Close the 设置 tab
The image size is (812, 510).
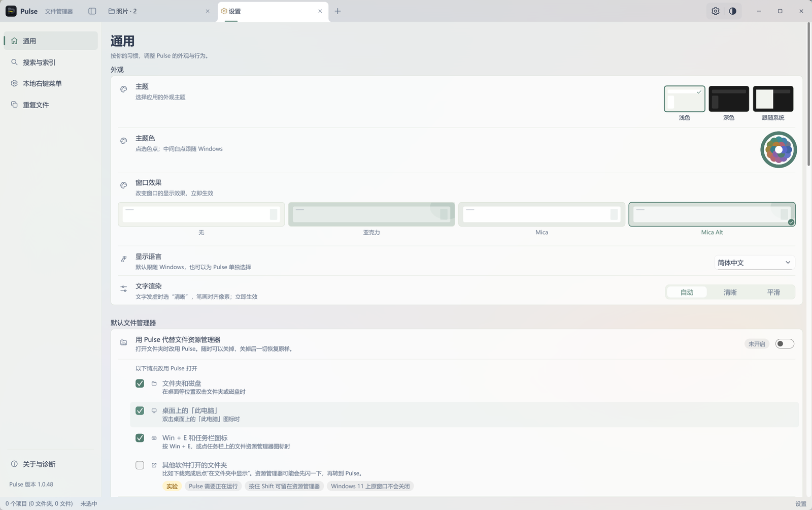[320, 11]
